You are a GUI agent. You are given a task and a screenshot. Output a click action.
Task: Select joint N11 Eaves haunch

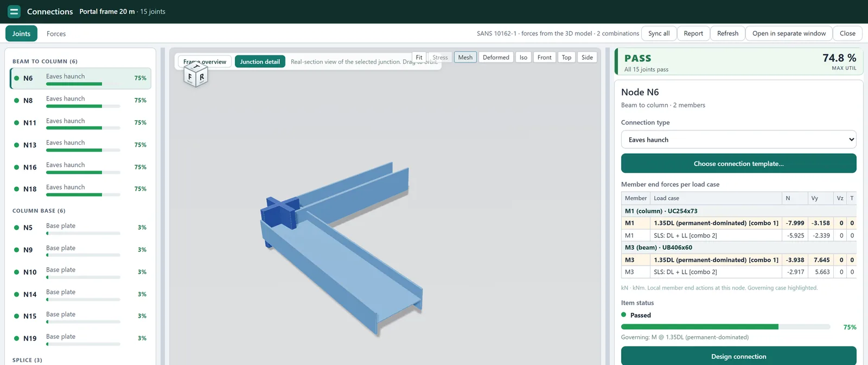80,123
